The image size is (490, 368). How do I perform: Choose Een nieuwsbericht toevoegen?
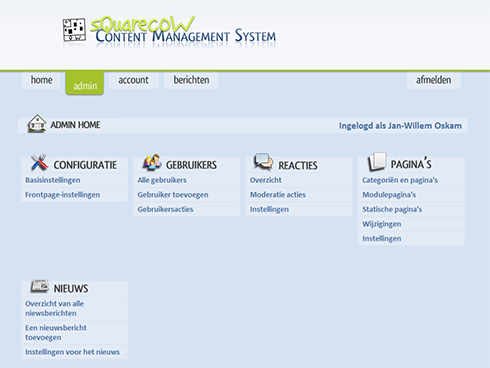(x=56, y=333)
